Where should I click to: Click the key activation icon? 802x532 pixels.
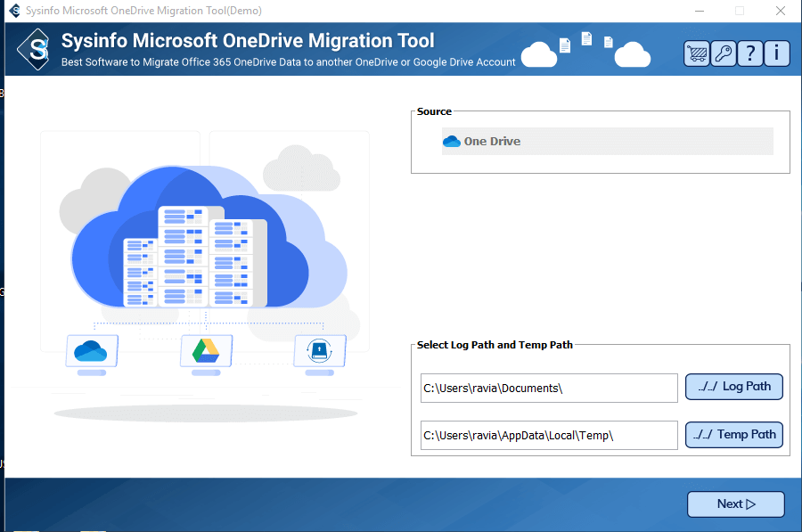(724, 53)
